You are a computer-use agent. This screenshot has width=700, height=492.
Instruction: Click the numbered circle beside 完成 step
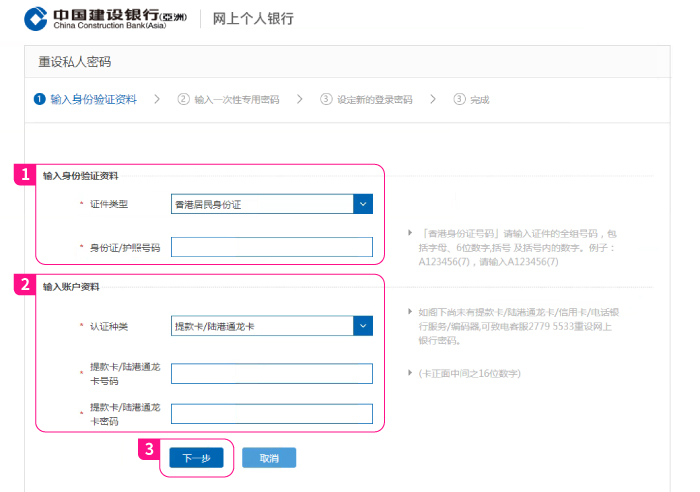pos(459,99)
